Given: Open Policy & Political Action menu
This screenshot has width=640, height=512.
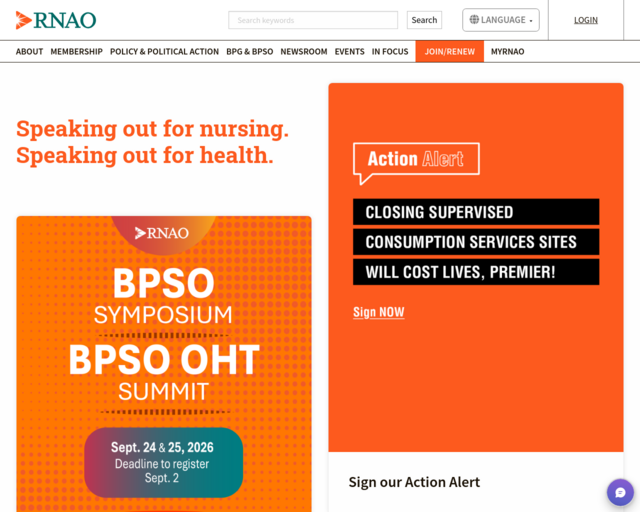Looking at the screenshot, I should tap(164, 51).
